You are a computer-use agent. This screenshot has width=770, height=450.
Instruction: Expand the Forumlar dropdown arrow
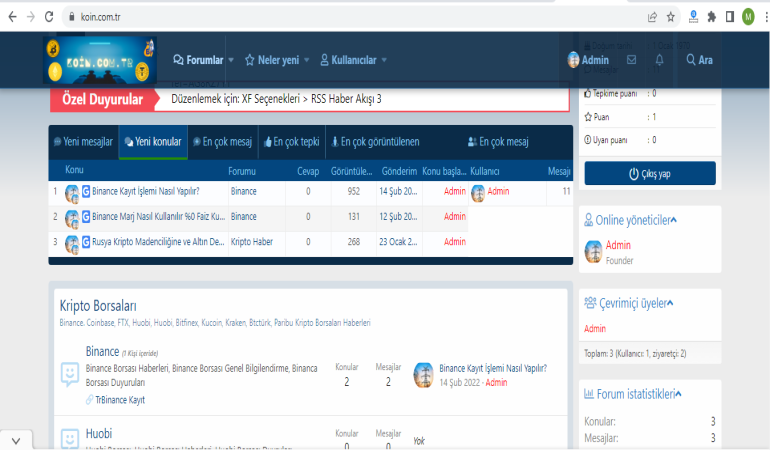(x=231, y=60)
